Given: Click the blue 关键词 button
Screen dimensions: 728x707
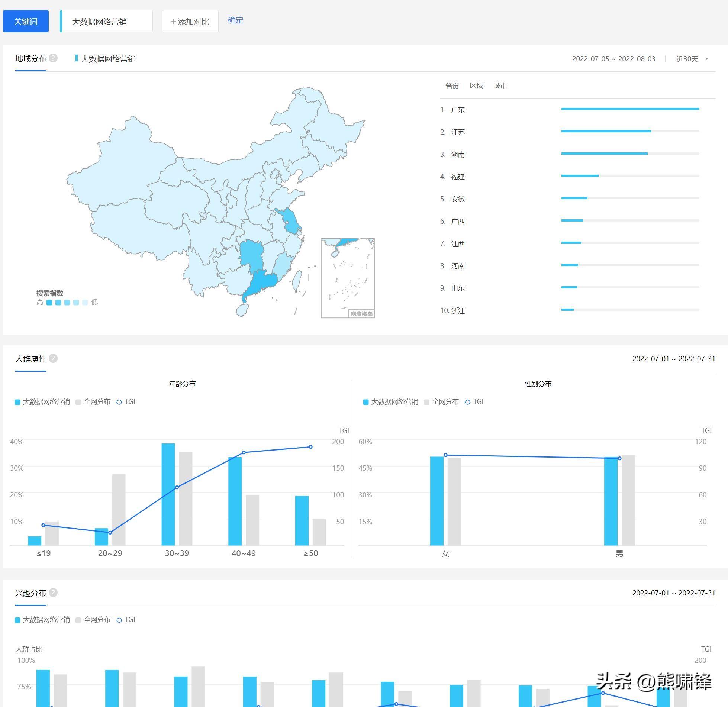Looking at the screenshot, I should [x=26, y=21].
